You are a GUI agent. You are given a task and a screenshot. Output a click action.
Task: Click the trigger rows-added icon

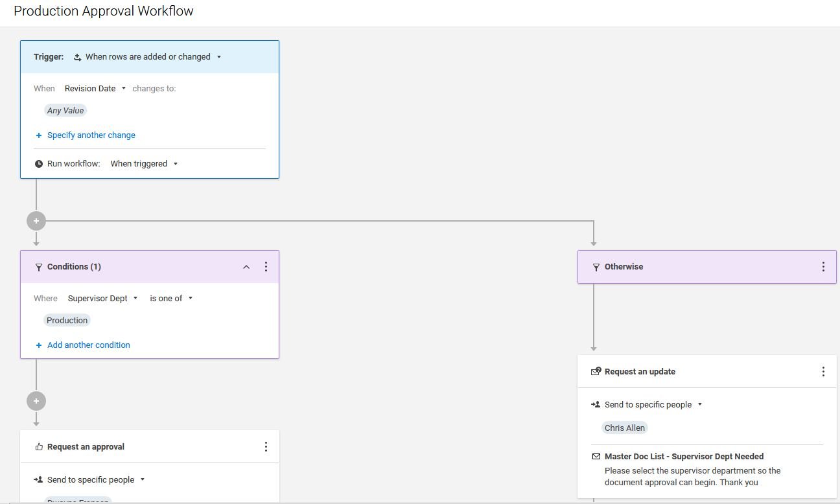pos(77,57)
